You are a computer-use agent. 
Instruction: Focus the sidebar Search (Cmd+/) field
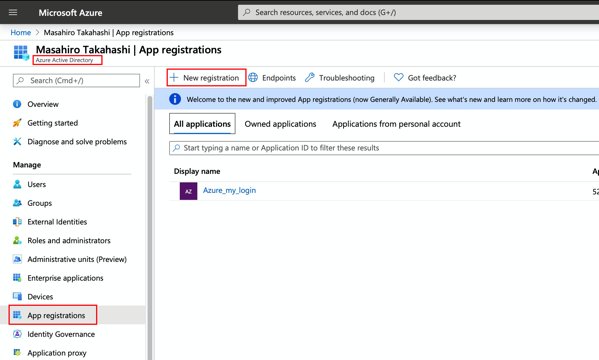coord(76,80)
